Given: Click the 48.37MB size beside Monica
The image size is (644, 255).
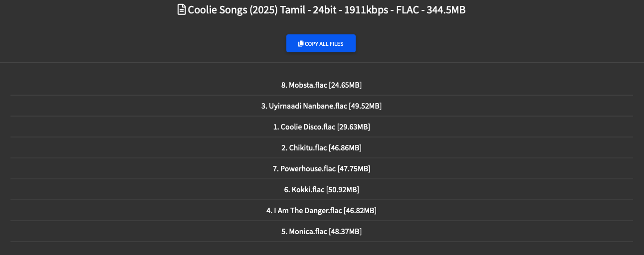Looking at the screenshot, I should click(x=345, y=232).
